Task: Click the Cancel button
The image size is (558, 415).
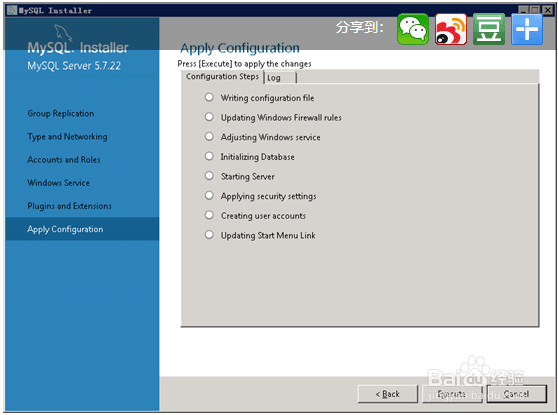Action: click(x=517, y=394)
